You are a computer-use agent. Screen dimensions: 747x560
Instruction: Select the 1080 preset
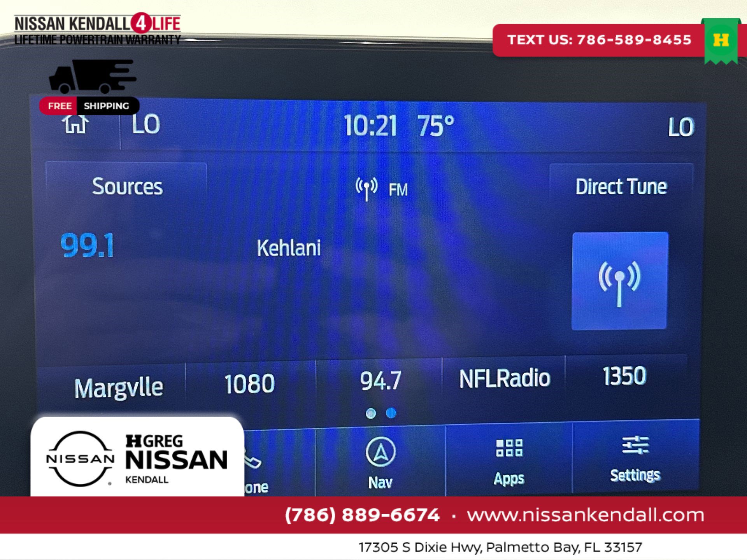click(249, 384)
